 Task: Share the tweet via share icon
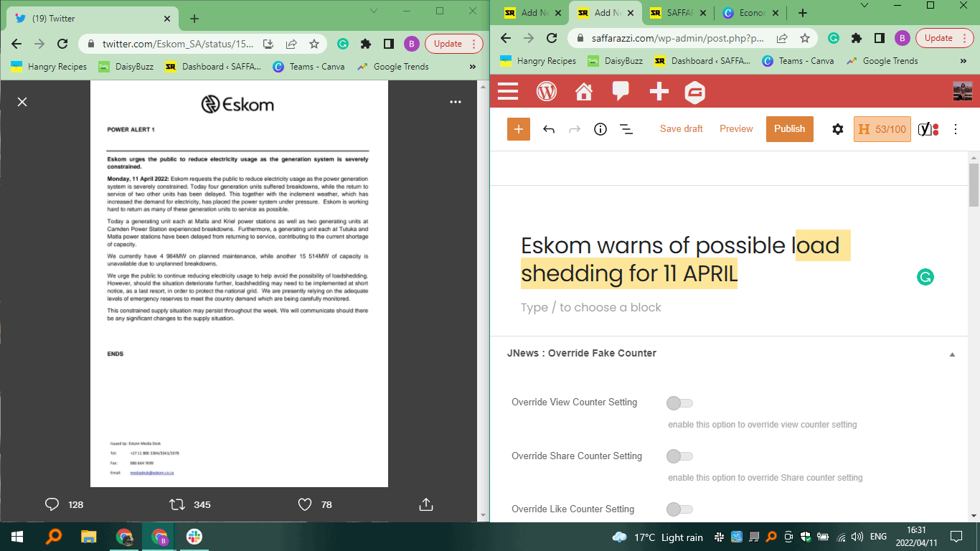[x=426, y=504]
